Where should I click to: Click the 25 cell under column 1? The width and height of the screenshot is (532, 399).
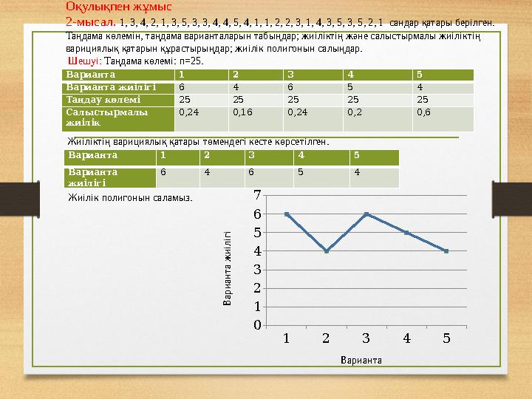(x=202, y=100)
